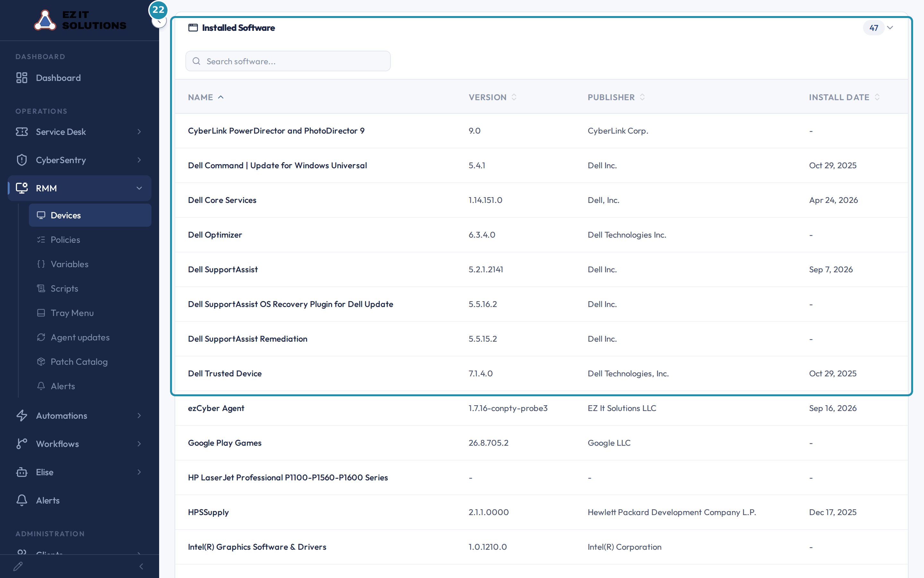Sort by Install Date column header

point(844,98)
